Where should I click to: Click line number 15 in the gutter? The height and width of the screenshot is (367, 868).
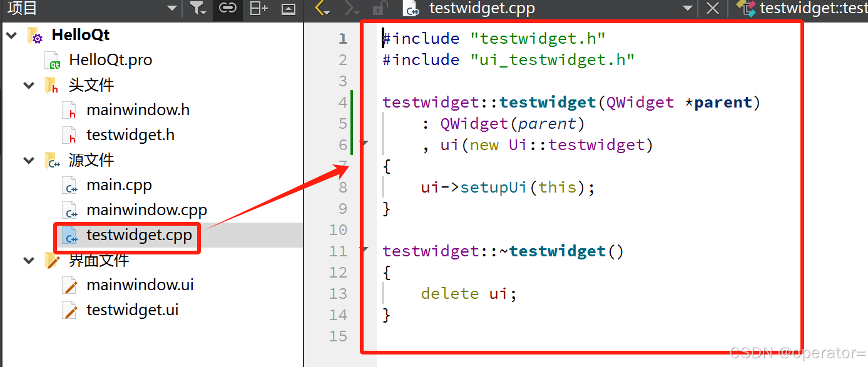tap(338, 336)
